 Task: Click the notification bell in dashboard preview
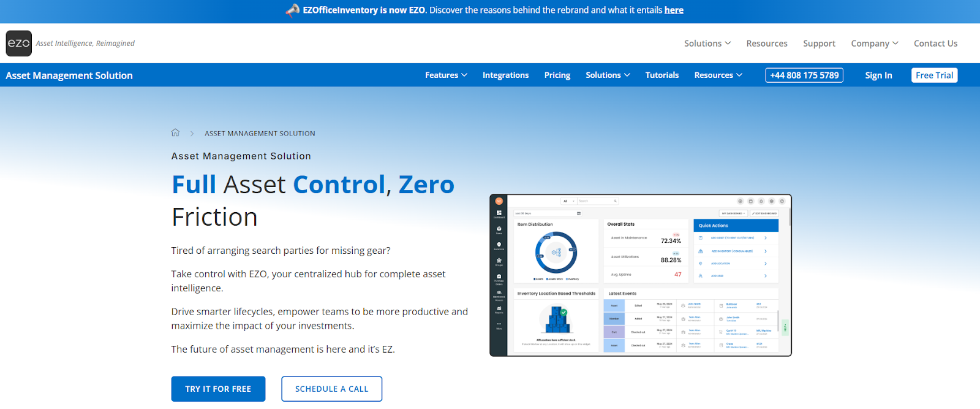[761, 201]
